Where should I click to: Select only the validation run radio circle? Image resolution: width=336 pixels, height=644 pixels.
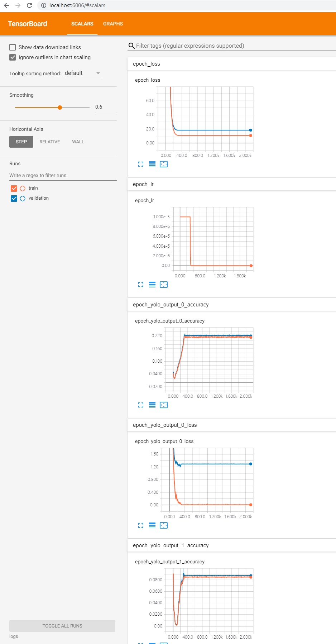[x=23, y=198]
